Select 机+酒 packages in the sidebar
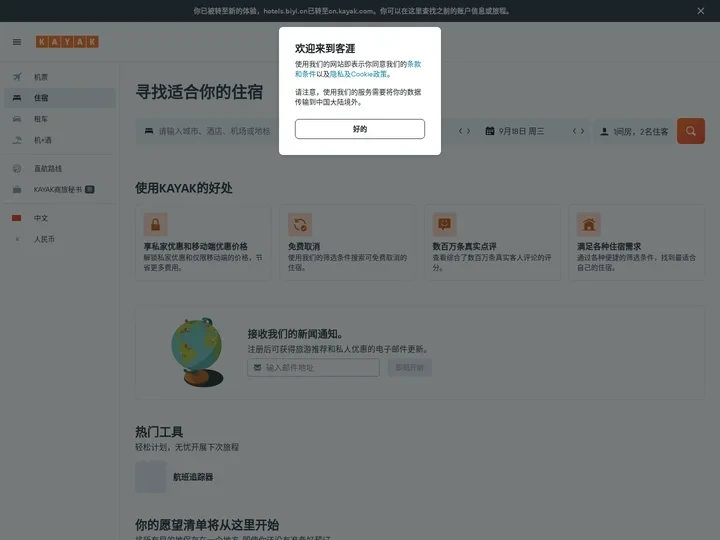 [60, 140]
